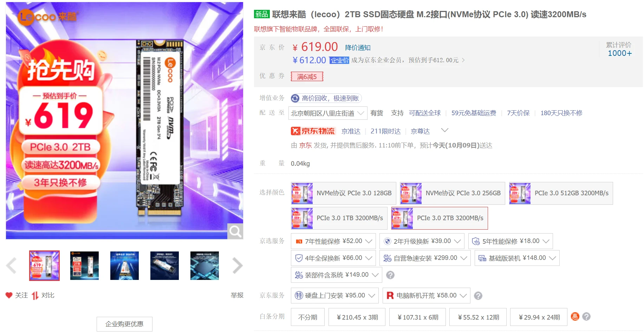Select first thumbnail with 619 price
Image resolution: width=644 pixels, height=334 pixels.
coord(44,266)
